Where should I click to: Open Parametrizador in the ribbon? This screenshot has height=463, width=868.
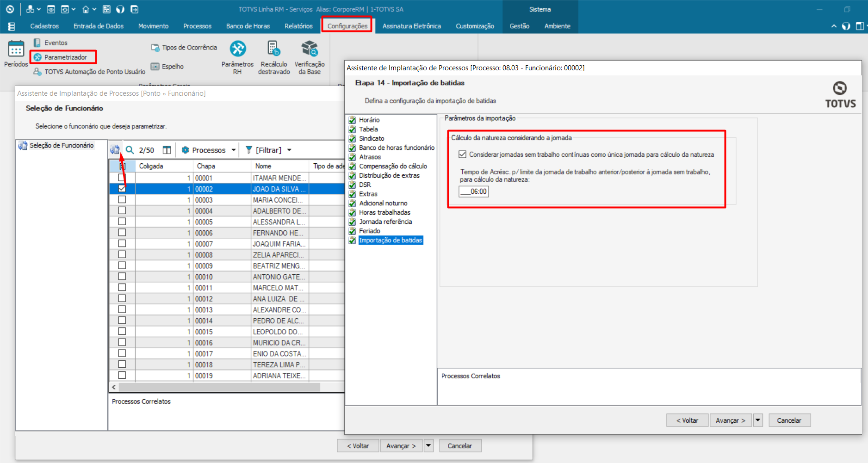[60, 57]
